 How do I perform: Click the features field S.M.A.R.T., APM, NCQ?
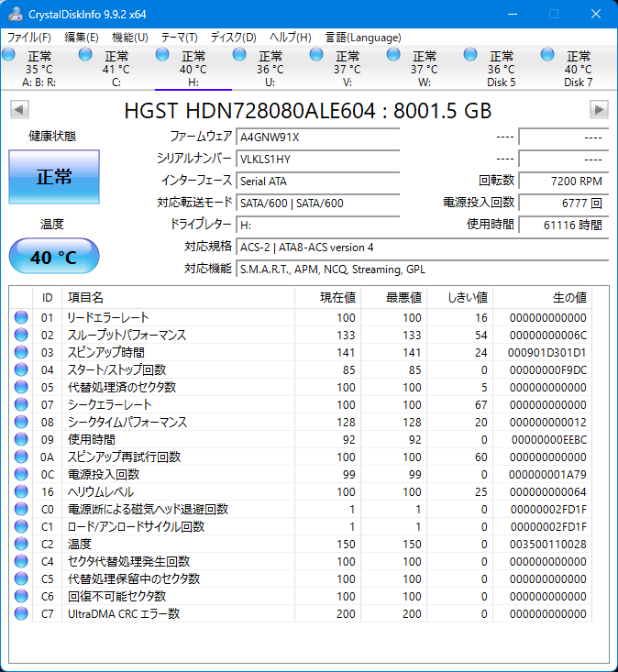pyautogui.click(x=422, y=270)
